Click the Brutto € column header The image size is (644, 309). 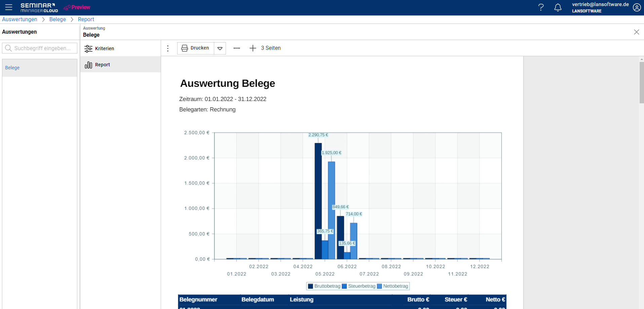418,300
